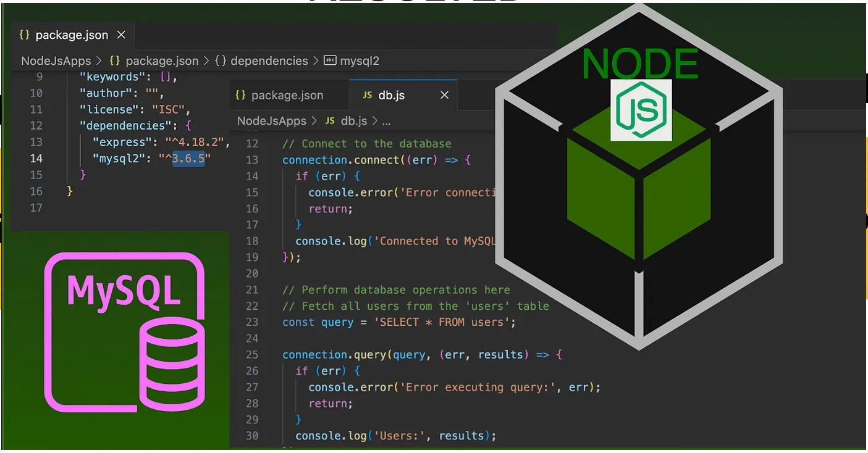Open NodeJsApps breadcrumb above package.json editor
This screenshot has width=868, height=453.
click(56, 60)
